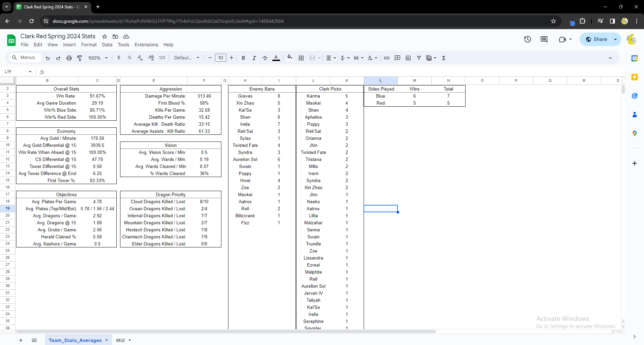The height and width of the screenshot is (345, 644).
Task: View cloud document status icon
Action: 126,37
